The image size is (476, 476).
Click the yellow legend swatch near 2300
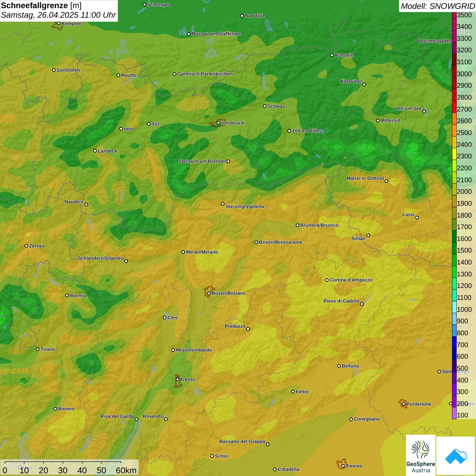point(454,154)
